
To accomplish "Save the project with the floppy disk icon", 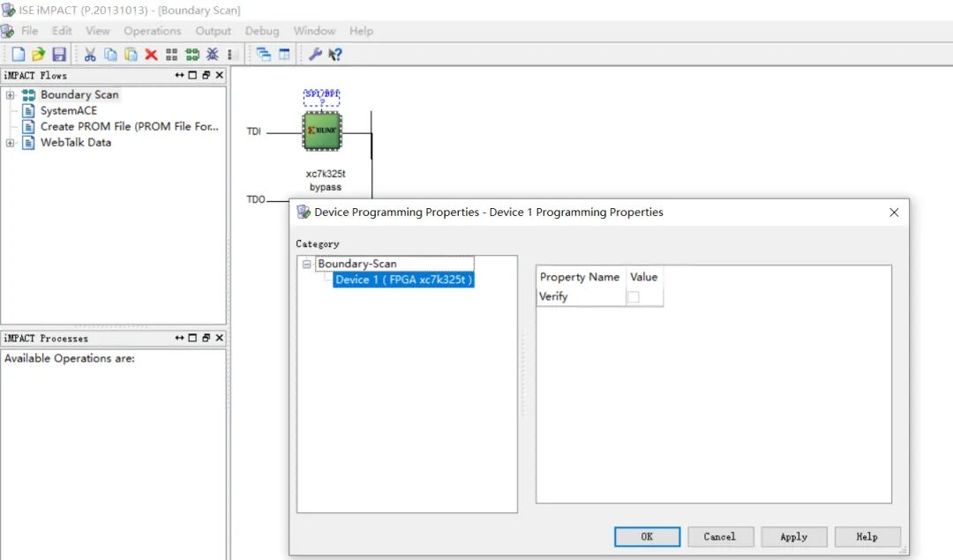I will point(59,54).
